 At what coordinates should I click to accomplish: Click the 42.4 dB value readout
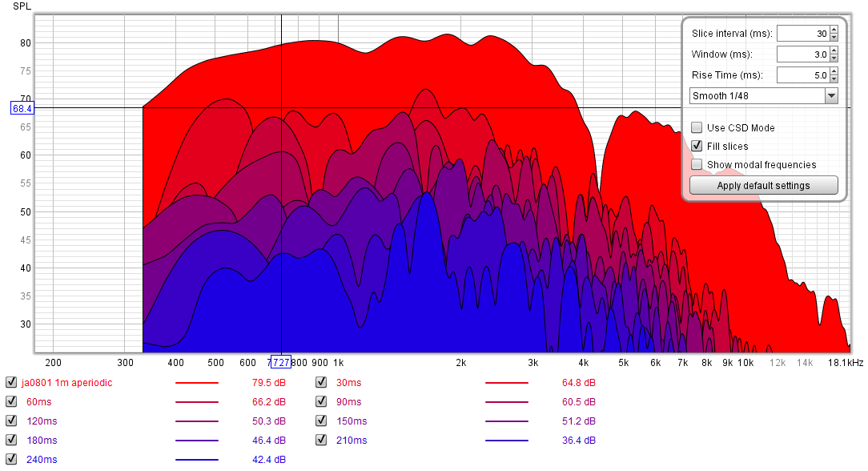click(269, 459)
